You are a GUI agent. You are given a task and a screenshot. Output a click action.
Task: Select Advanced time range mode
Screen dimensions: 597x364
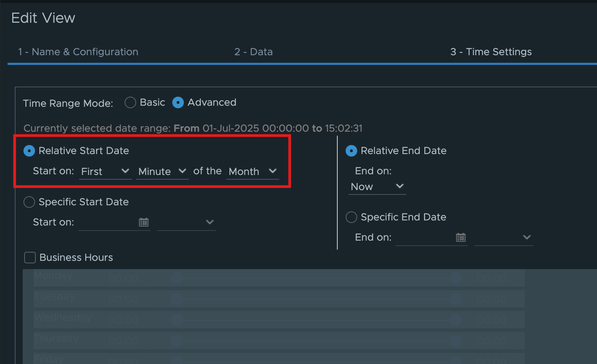point(178,102)
